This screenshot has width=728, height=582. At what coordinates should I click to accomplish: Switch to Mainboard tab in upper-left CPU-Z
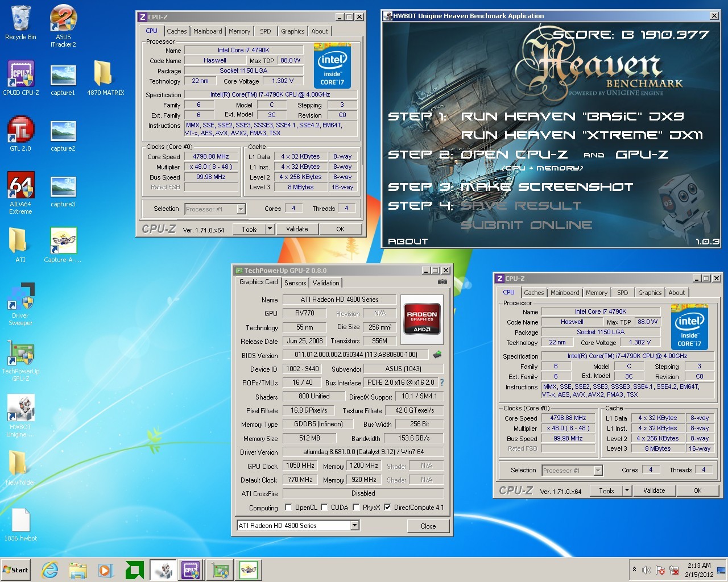point(208,31)
